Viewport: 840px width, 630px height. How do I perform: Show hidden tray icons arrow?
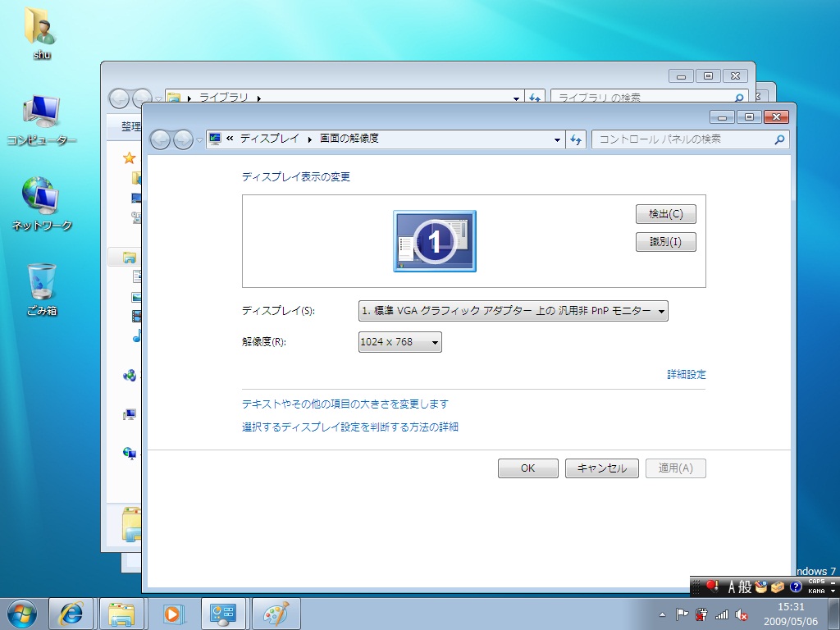(662, 615)
